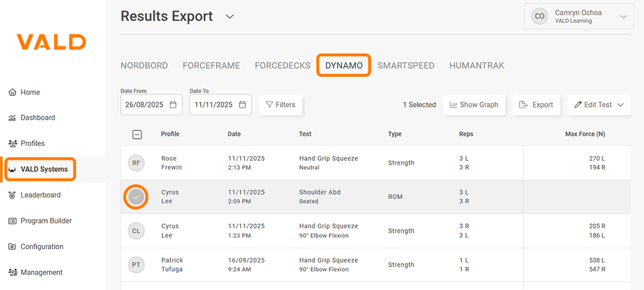This screenshot has height=290, width=644.
Task: Sort by the Type column header
Action: (x=395, y=134)
